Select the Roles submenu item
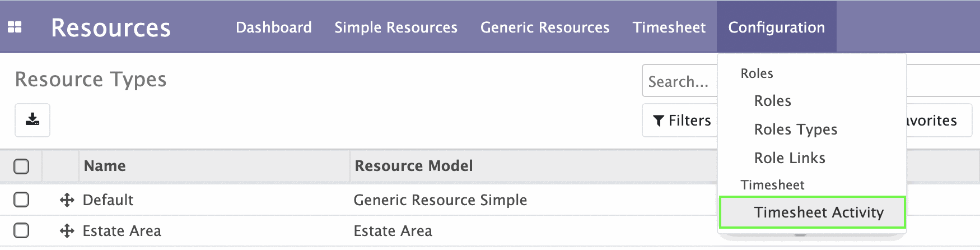Image resolution: width=980 pixels, height=250 pixels. click(772, 101)
